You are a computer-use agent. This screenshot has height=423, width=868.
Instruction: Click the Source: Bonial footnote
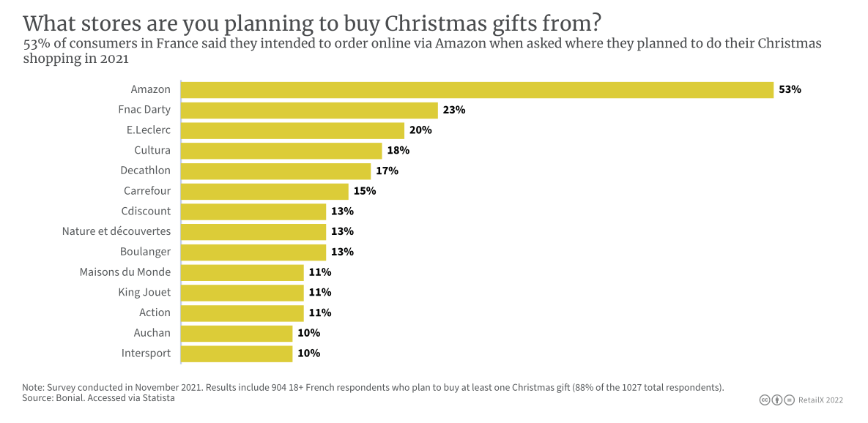point(99,397)
